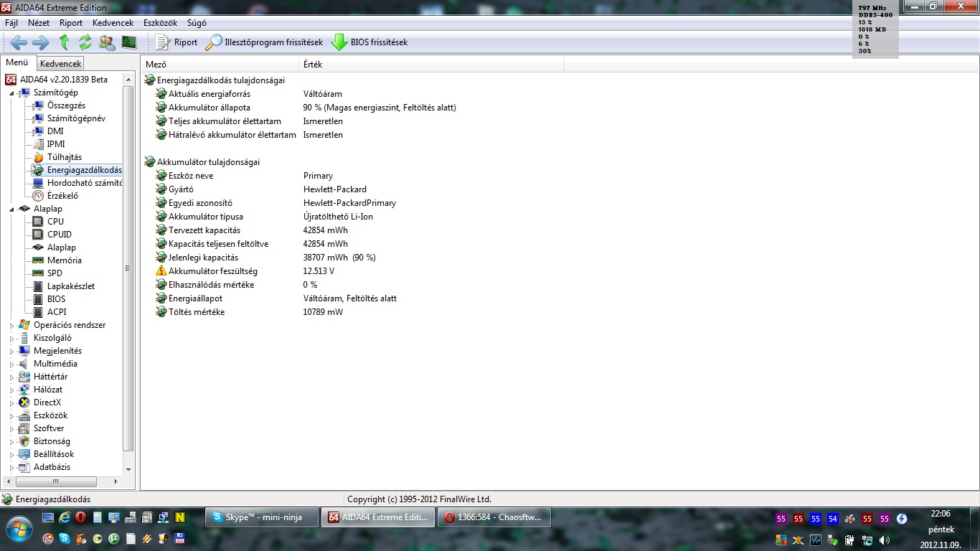980x551 pixels.
Task: Go up one level with the green up arrow
Action: click(x=64, y=42)
